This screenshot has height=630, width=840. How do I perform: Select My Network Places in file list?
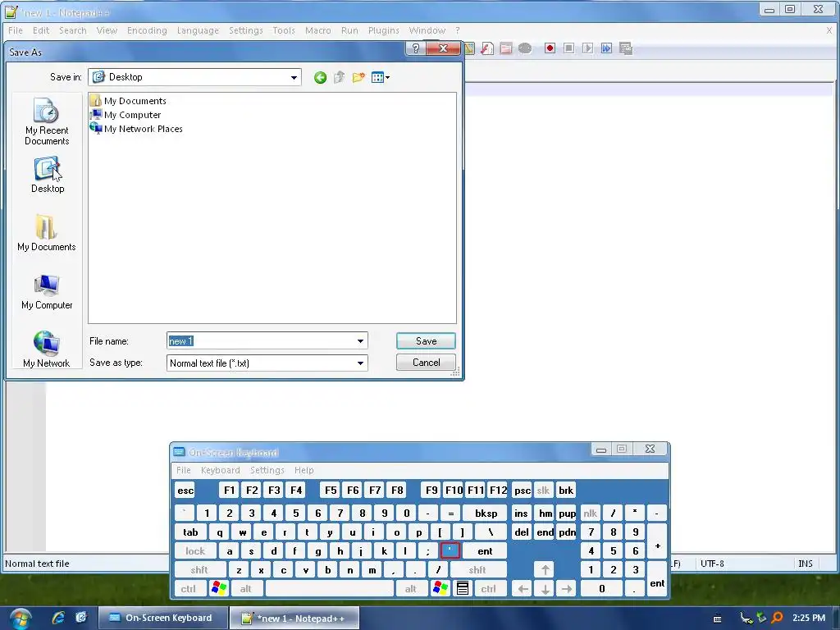tap(137, 129)
